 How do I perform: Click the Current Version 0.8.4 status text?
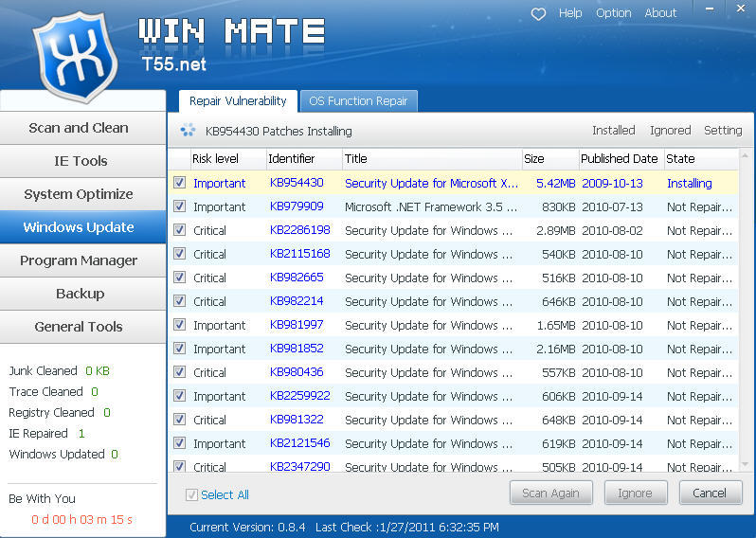tap(247, 527)
